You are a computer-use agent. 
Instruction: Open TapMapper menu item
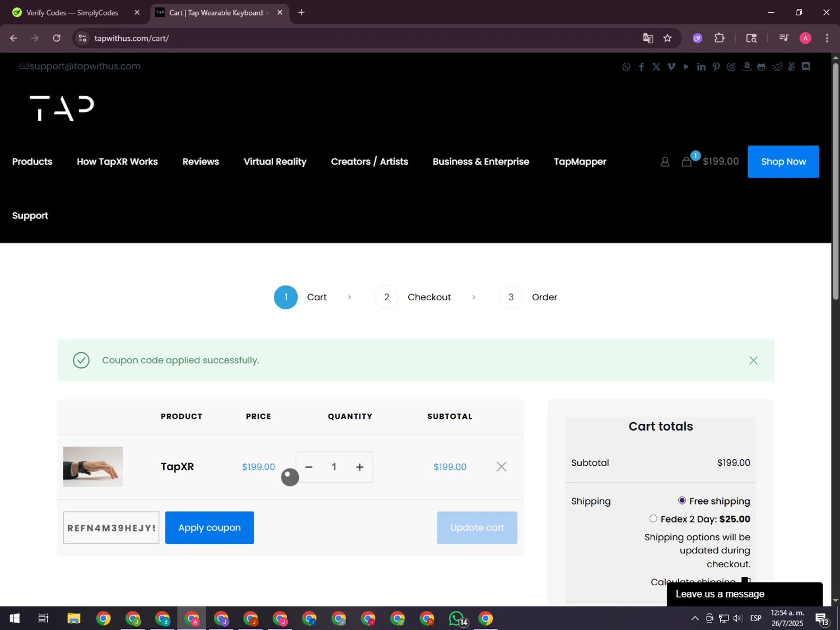[x=580, y=162]
